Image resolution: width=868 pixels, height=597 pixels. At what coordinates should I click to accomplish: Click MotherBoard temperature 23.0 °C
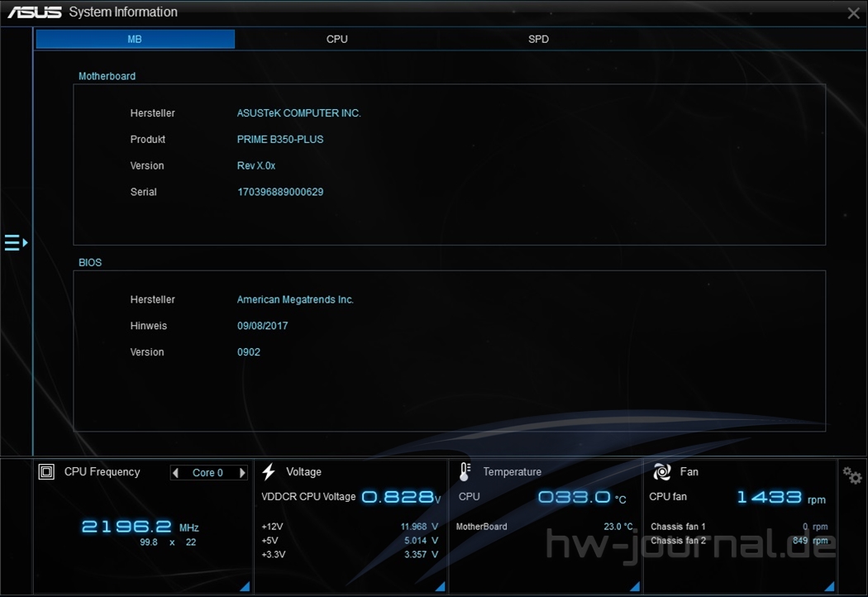[618, 527]
